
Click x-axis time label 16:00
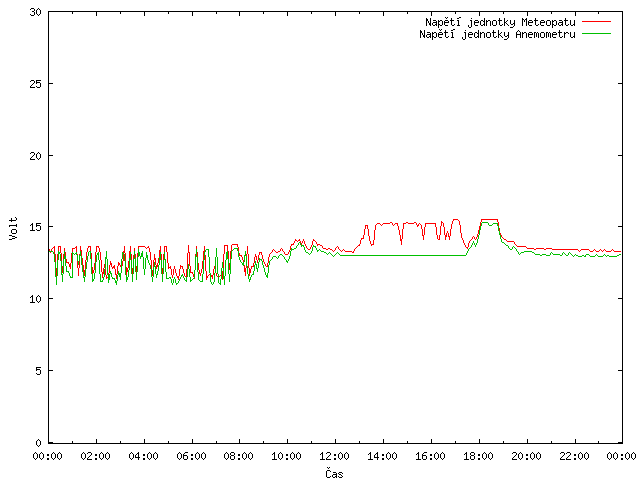click(x=430, y=456)
